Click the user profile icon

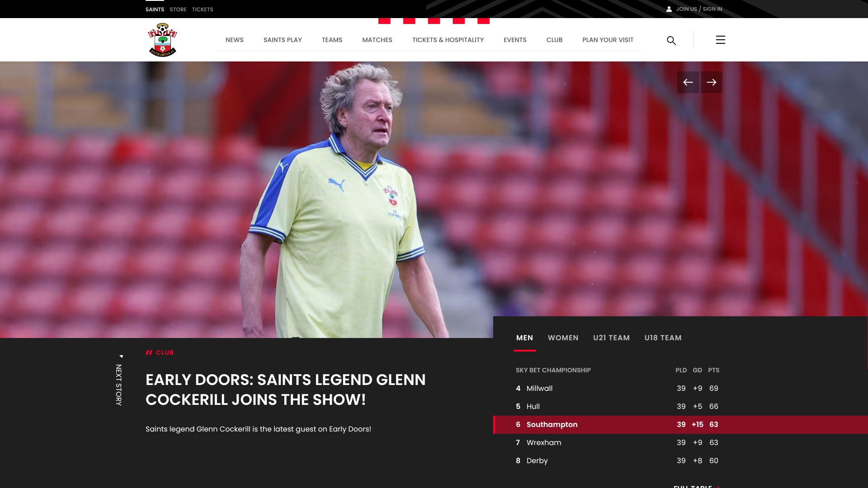click(x=669, y=9)
